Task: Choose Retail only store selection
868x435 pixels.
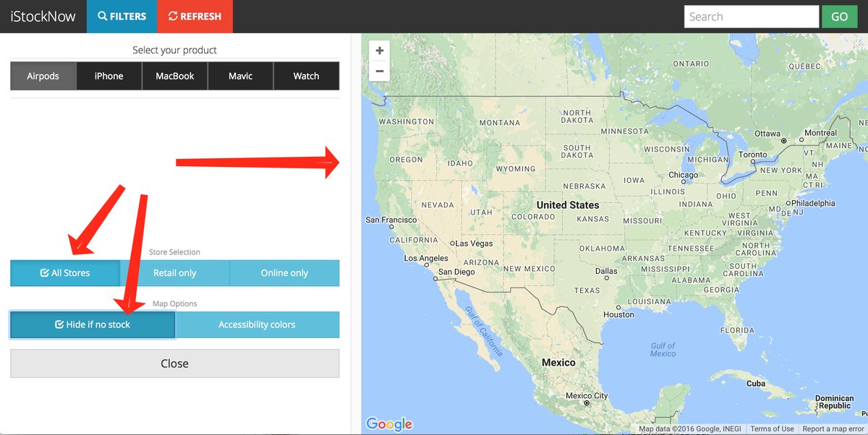Action: [x=175, y=273]
